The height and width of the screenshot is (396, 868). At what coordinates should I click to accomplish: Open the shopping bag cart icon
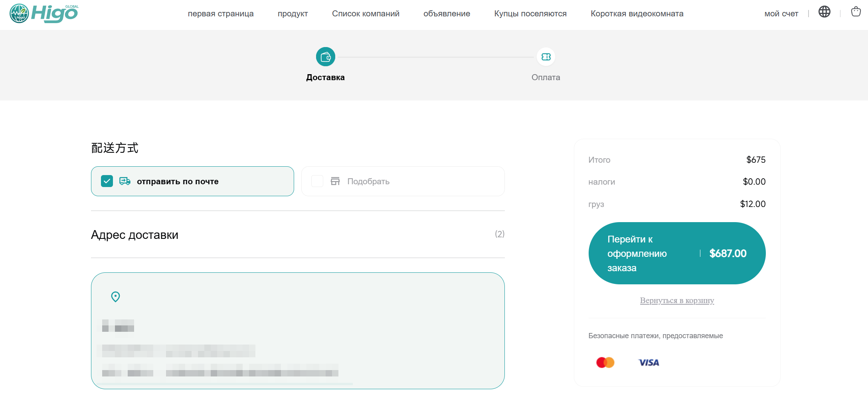[x=856, y=12]
